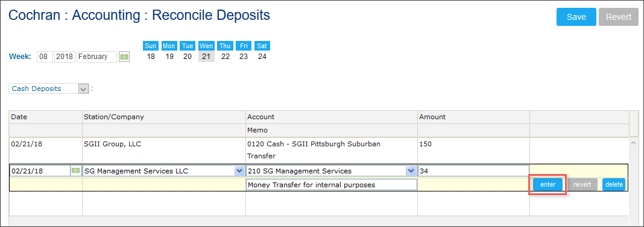The image size is (644, 227).
Task: Click the table scrollbar up arrow
Action: pyautogui.click(x=633, y=143)
